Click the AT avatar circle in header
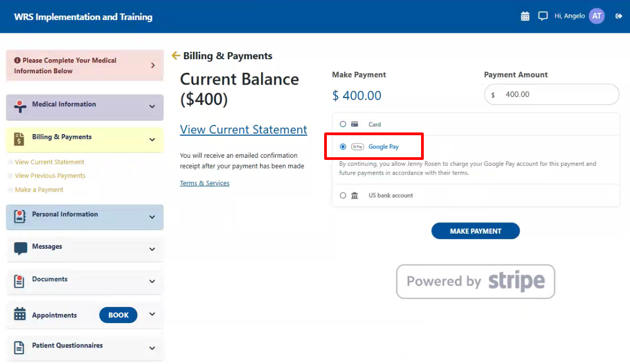Image resolution: width=630 pixels, height=364 pixels. (x=597, y=16)
